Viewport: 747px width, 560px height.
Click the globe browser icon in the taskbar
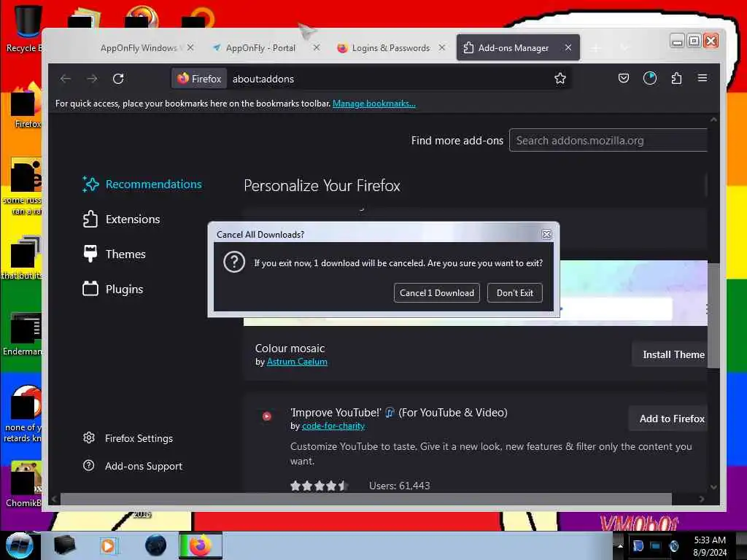[155, 545]
